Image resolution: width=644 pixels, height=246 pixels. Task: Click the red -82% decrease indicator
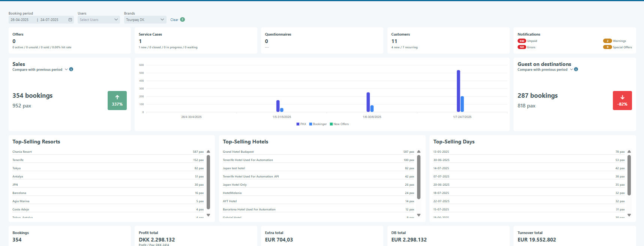tap(622, 101)
